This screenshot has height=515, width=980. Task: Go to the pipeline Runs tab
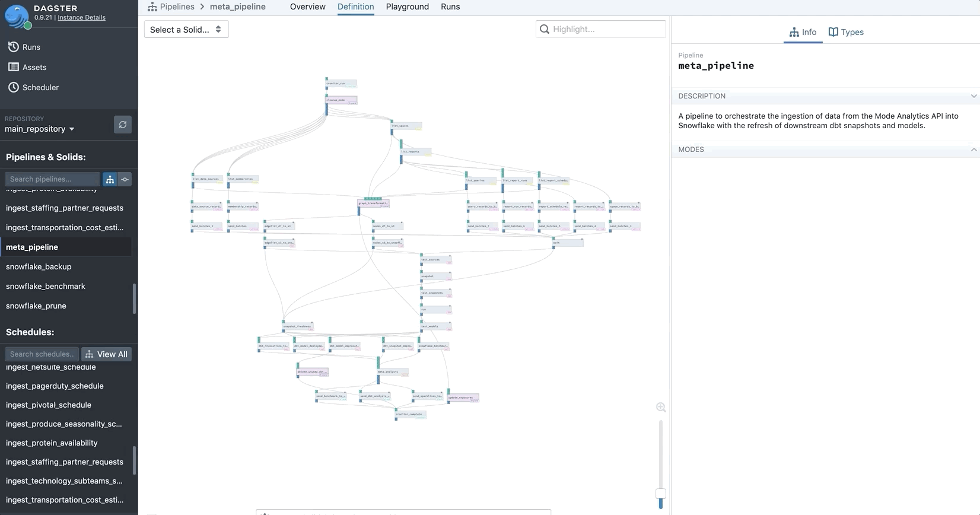(x=450, y=7)
